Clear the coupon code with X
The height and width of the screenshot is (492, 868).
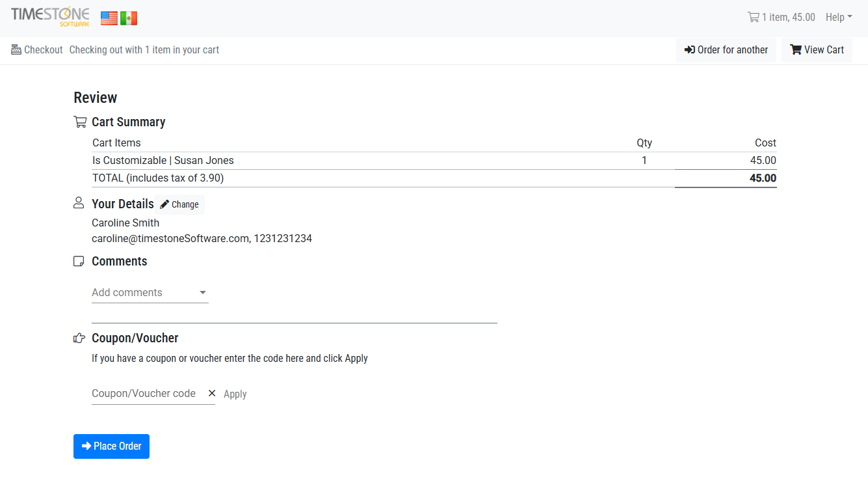tap(212, 393)
